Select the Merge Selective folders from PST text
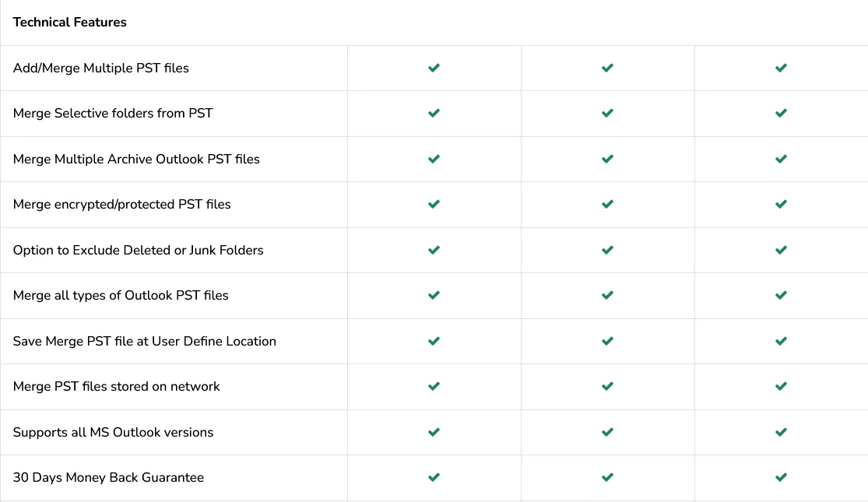The width and height of the screenshot is (868, 502). pyautogui.click(x=113, y=114)
